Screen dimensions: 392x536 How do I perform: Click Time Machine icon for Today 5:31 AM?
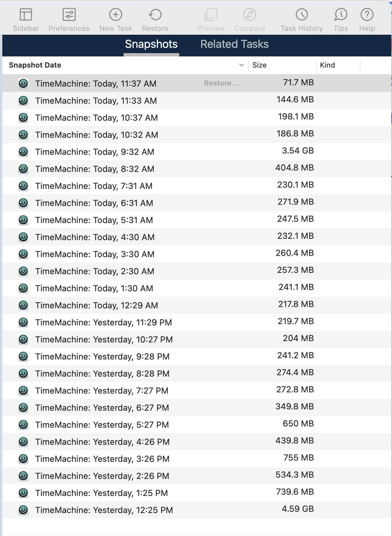(23, 220)
